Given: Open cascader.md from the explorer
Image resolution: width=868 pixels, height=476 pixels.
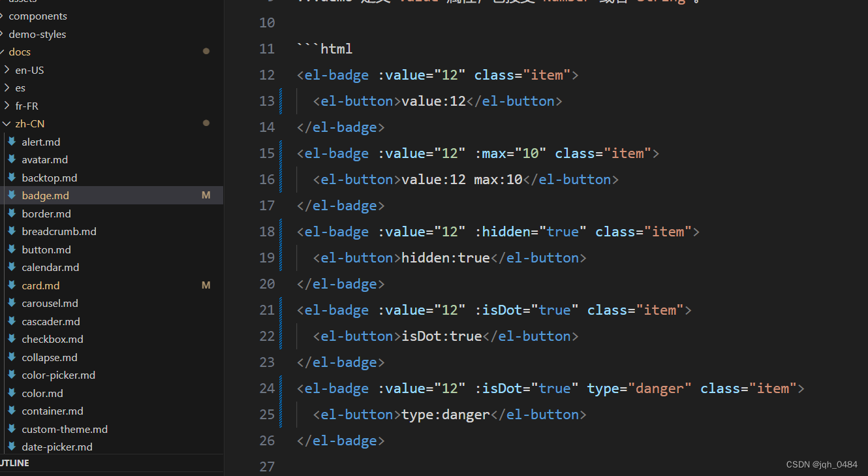Looking at the screenshot, I should click(51, 321).
